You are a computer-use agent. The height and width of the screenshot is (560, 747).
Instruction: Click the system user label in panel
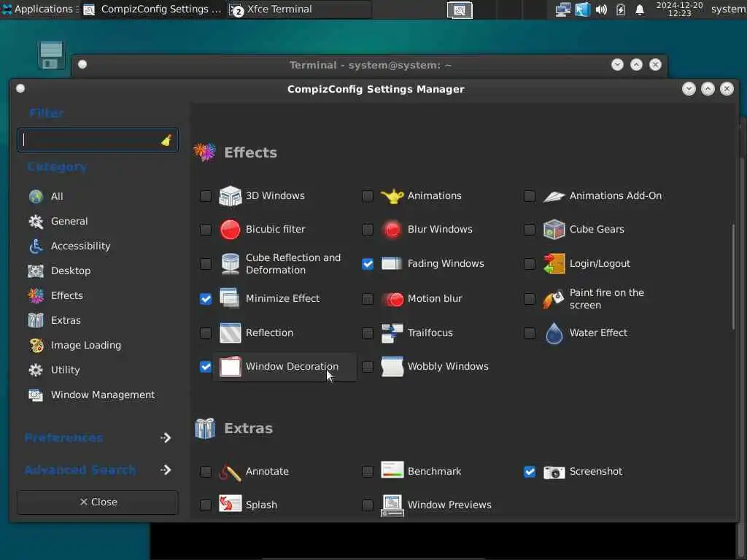pos(729,9)
